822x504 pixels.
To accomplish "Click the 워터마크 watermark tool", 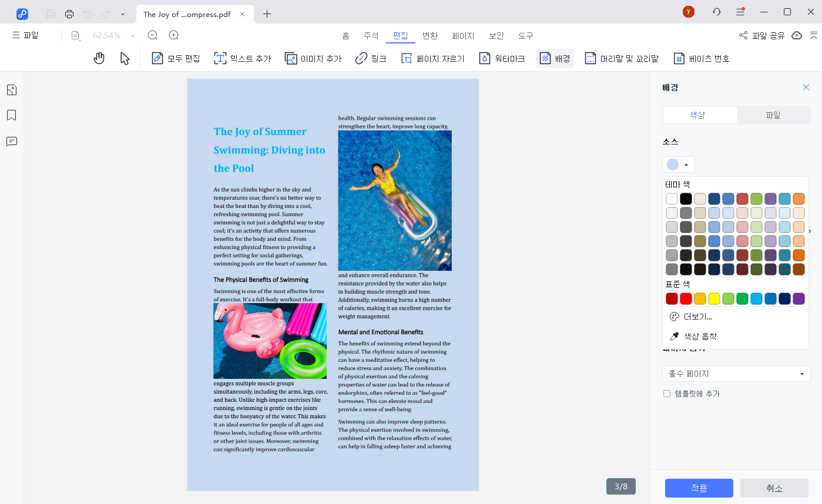I will pos(502,59).
